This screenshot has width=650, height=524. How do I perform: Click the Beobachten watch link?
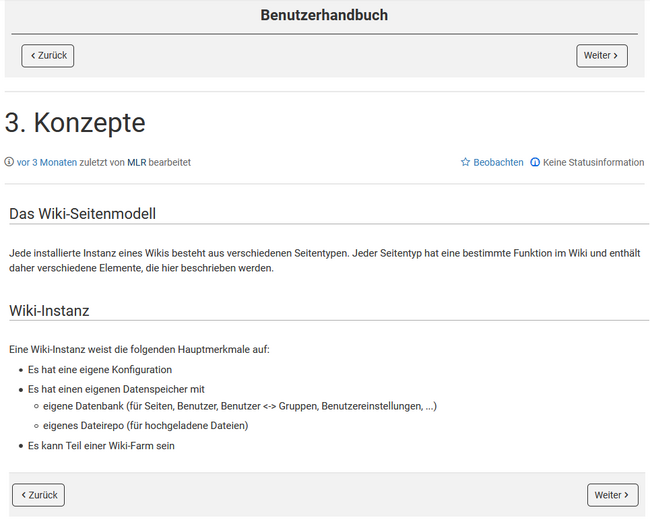pyautogui.click(x=498, y=163)
